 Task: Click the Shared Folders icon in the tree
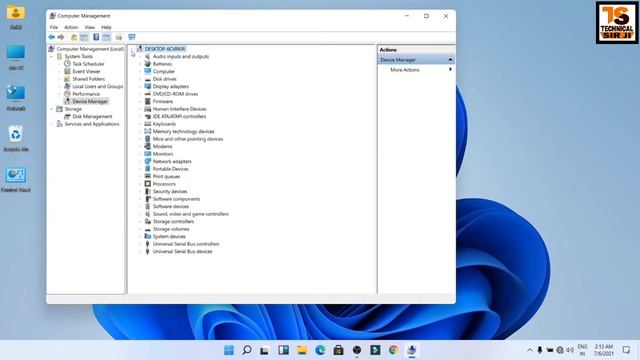(x=67, y=79)
